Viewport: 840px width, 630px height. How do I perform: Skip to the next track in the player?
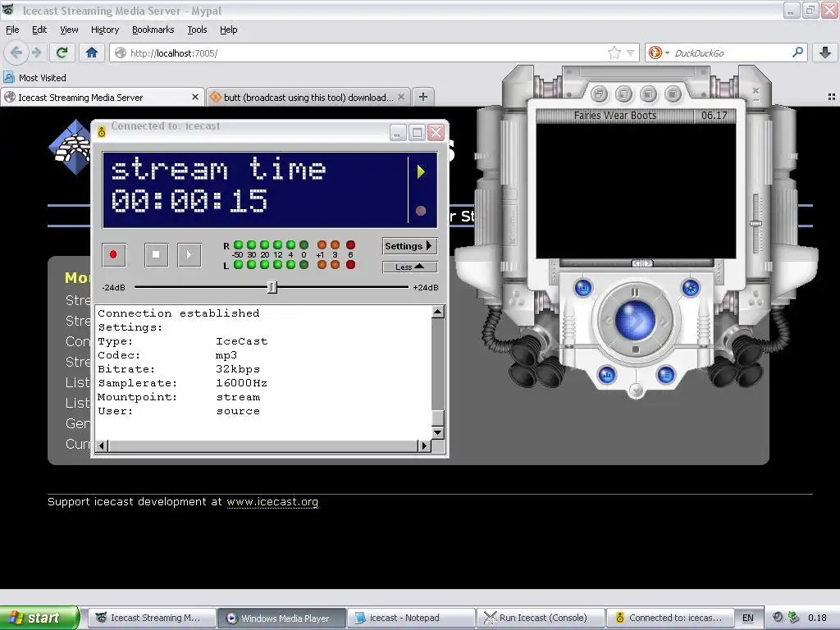coord(663,322)
